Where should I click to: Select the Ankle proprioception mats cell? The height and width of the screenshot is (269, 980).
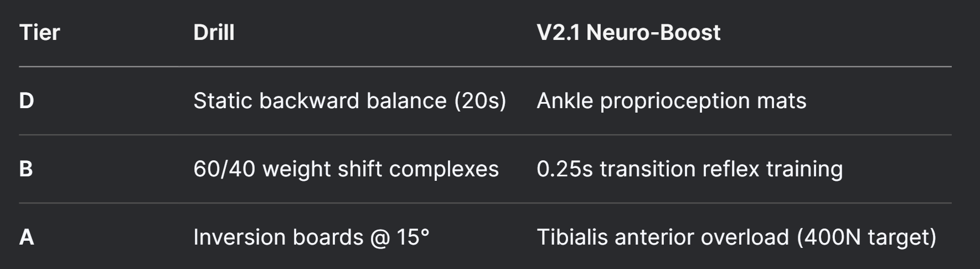point(672,101)
